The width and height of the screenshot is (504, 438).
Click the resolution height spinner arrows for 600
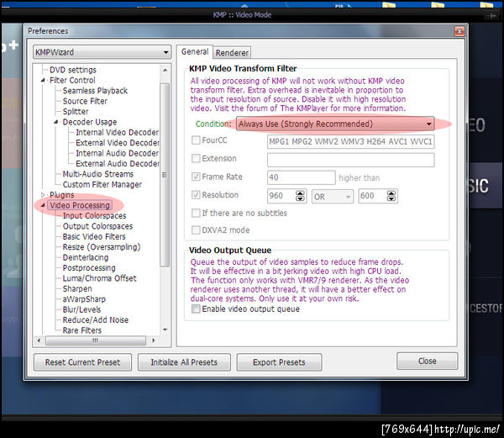point(391,196)
